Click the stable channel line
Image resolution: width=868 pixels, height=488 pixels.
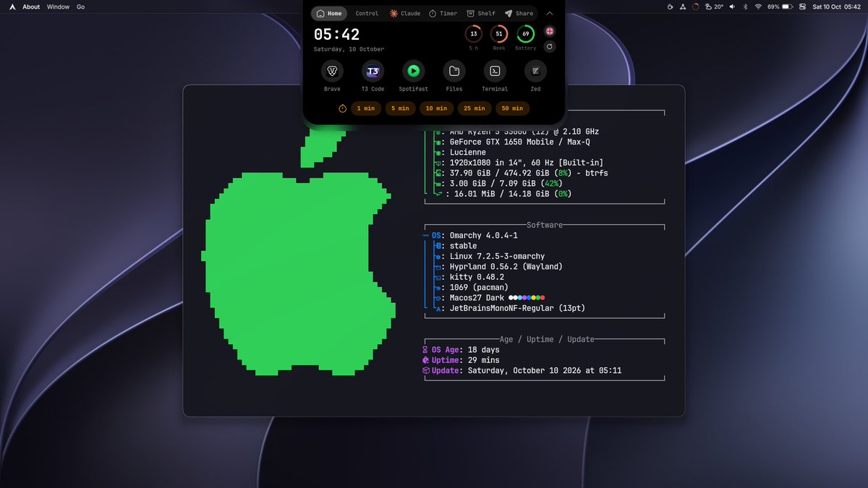tap(456, 246)
